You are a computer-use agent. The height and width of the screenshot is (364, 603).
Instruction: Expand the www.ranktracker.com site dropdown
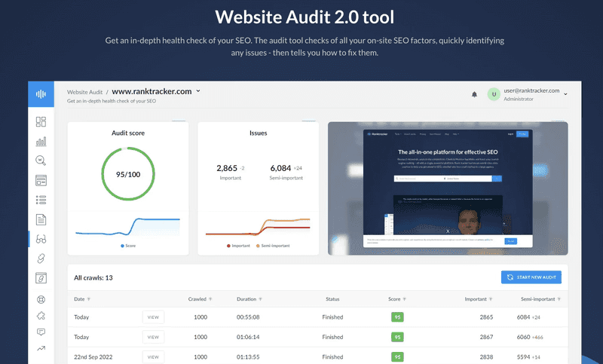(x=198, y=91)
